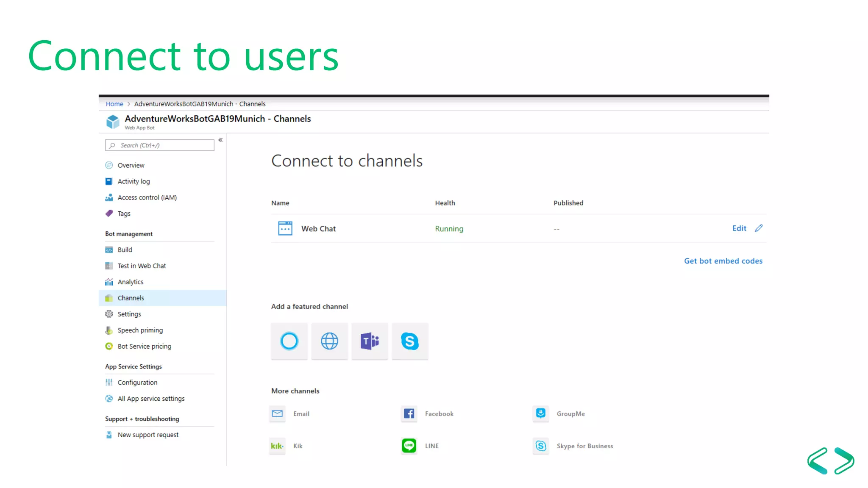Collapse the sidebar with double chevron
The width and height of the screenshot is (868, 488).
point(220,140)
